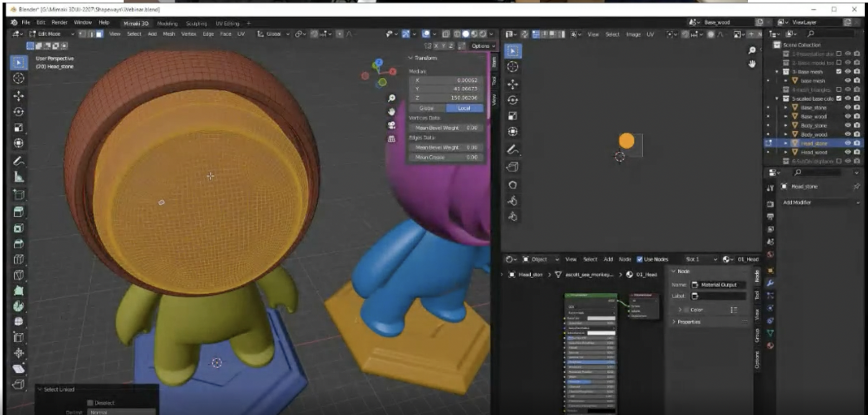Select the Annotate tool in UV editor

tap(513, 149)
